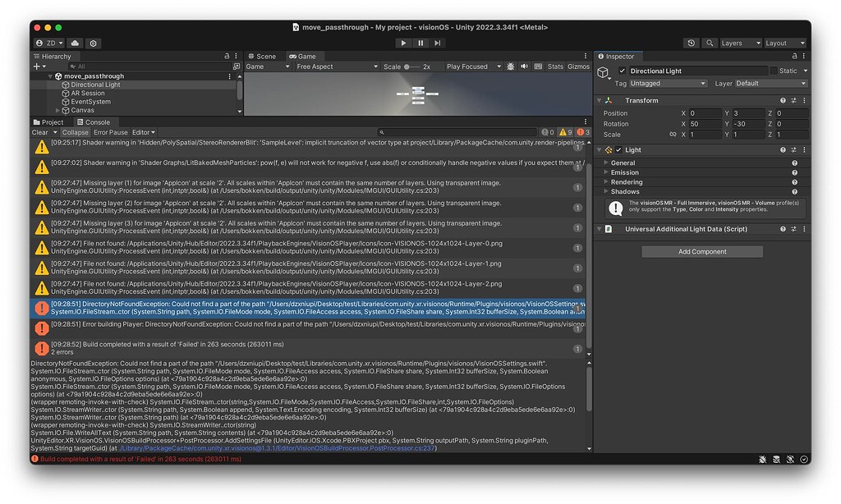The image size is (841, 504).
Task: Enable the Static checkbox for Directional Light
Action: (773, 71)
